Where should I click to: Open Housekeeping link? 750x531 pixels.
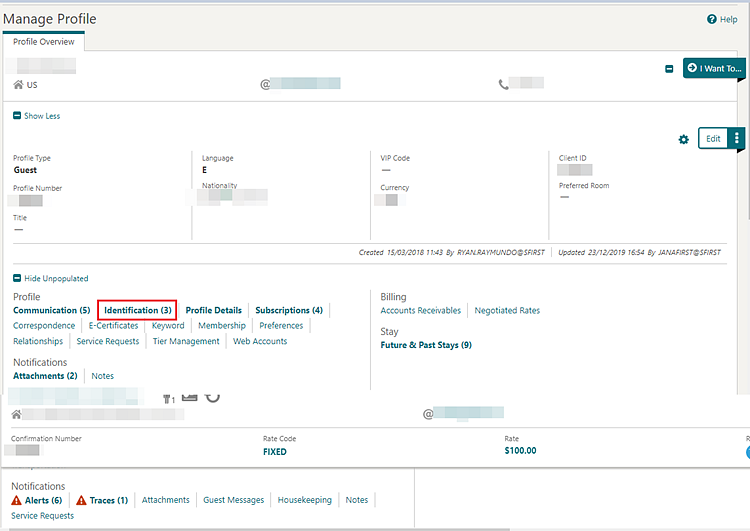click(x=305, y=500)
